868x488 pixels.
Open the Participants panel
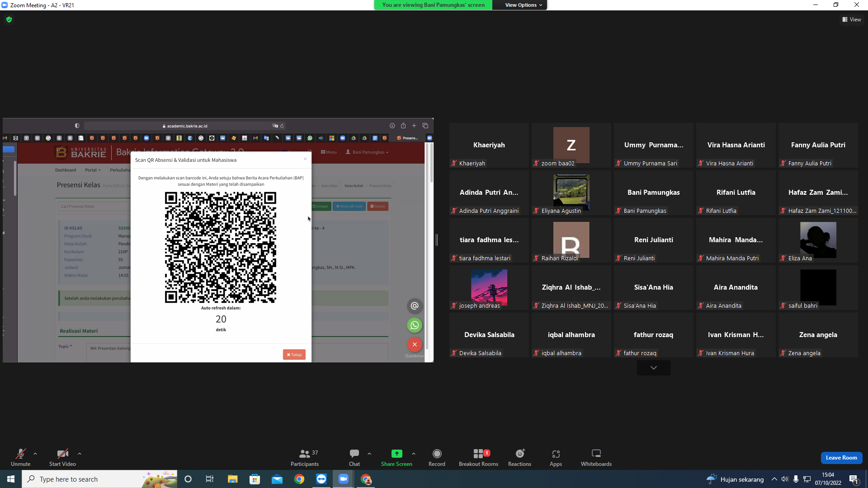(305, 457)
